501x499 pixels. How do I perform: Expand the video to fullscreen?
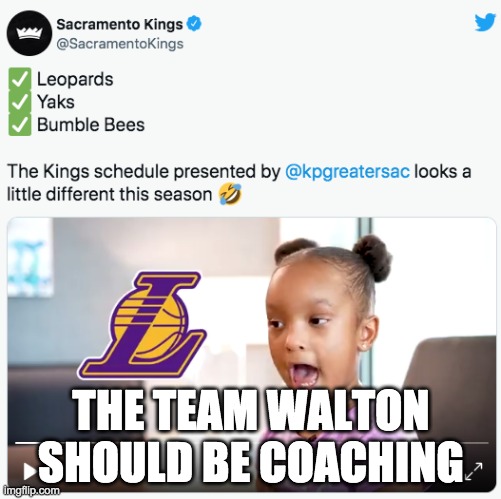click(x=474, y=471)
